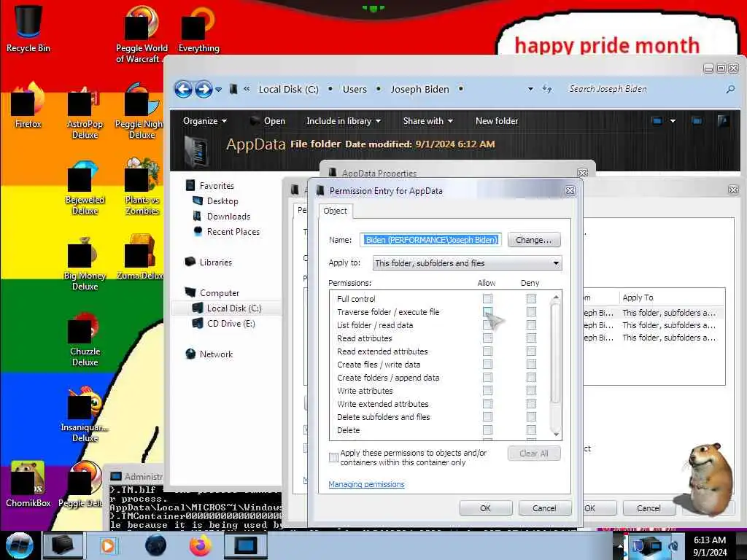Open Explorer help icon in toolbar
Screen dimensions: 747x560
(x=723, y=121)
